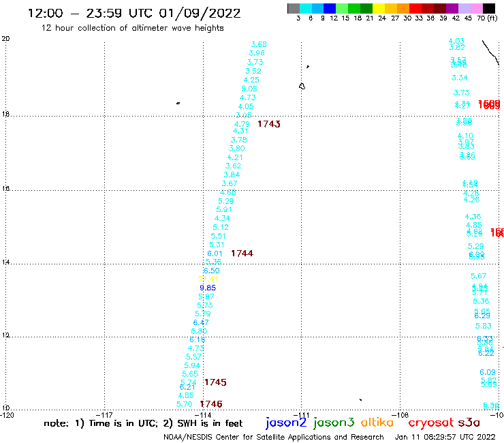The height and width of the screenshot is (443, 504).
Task: Click the 4.03 reading on the eastern track
Action: click(456, 41)
